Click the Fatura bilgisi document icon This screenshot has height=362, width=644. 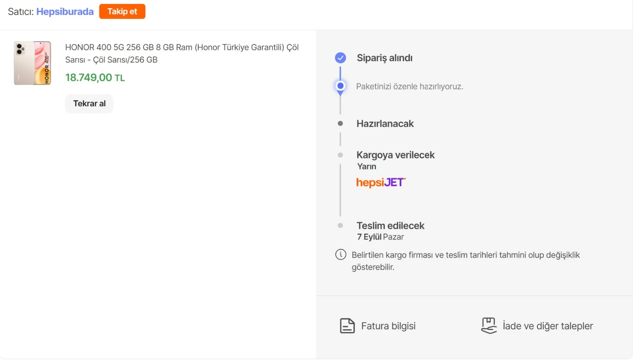point(347,326)
